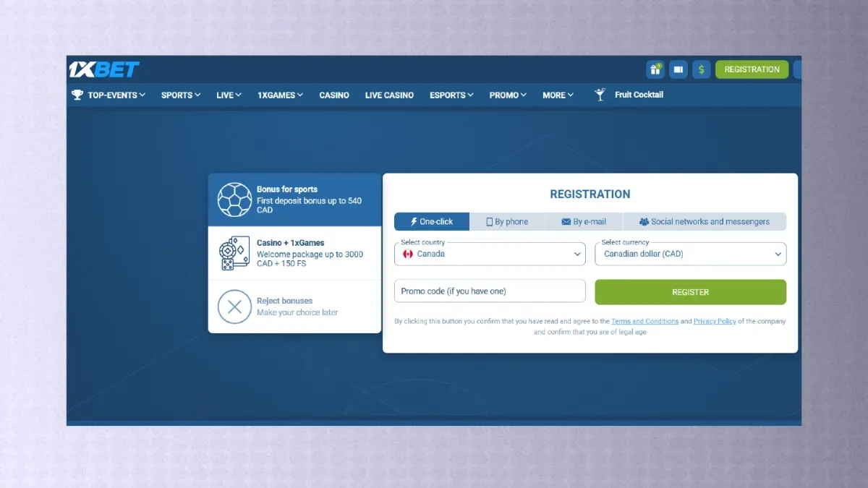Viewport: 868px width, 488px height.
Task: Switch to the One-click registration tab
Action: coord(432,222)
